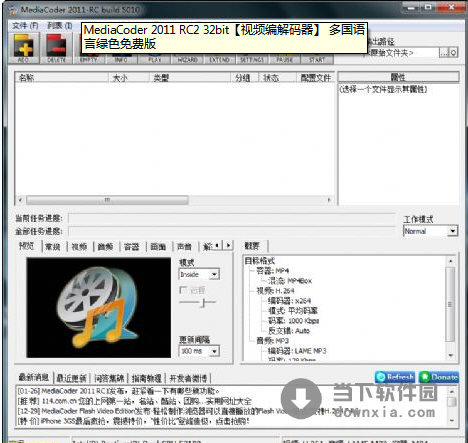Open the 模式 Inside dropdown

tap(199, 274)
